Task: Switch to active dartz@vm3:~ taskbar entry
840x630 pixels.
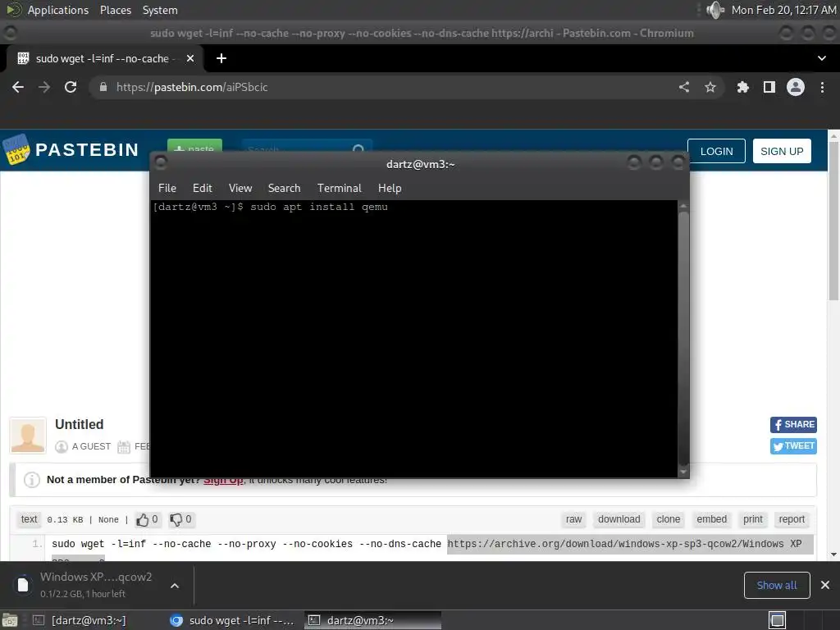Action: click(373, 620)
